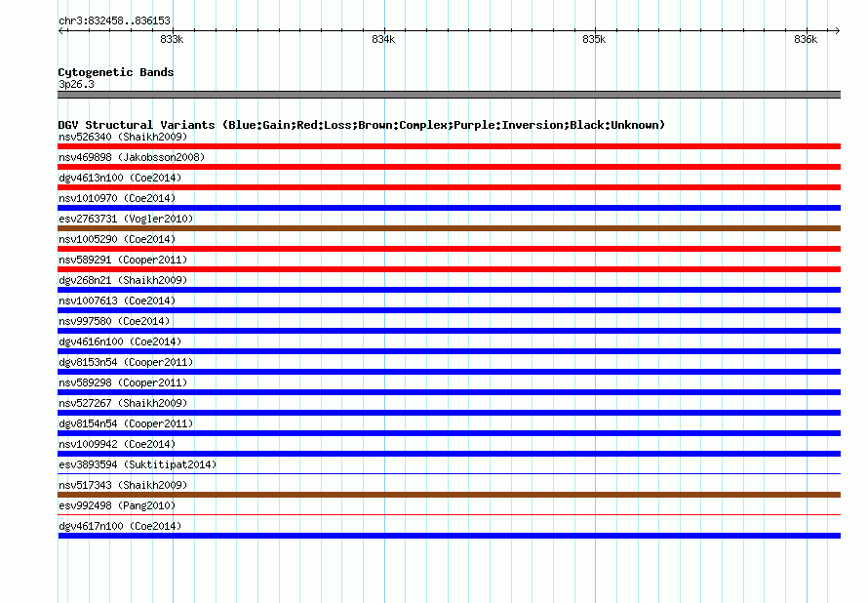Click the DGV Structural Variants track title
Viewport: 868px width, 603px height.
tap(362, 125)
